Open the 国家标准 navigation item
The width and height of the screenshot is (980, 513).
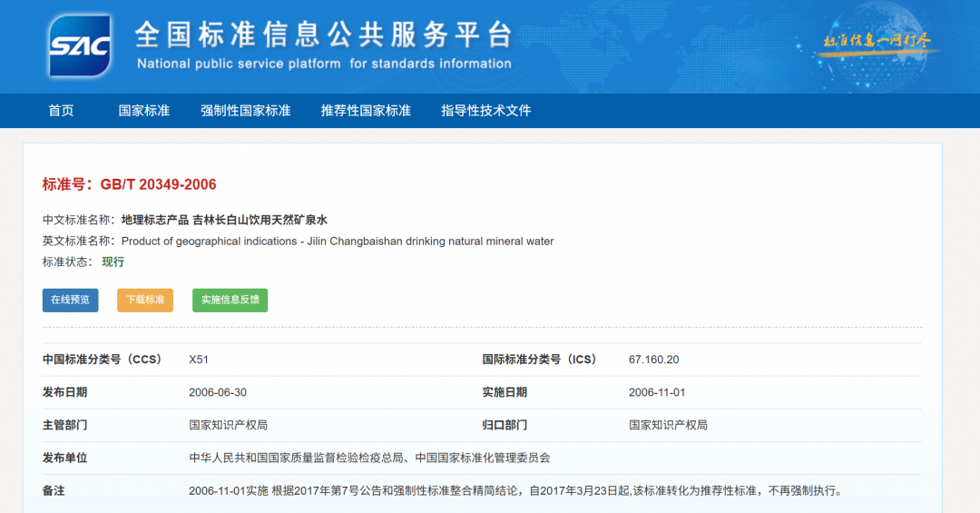pos(144,111)
